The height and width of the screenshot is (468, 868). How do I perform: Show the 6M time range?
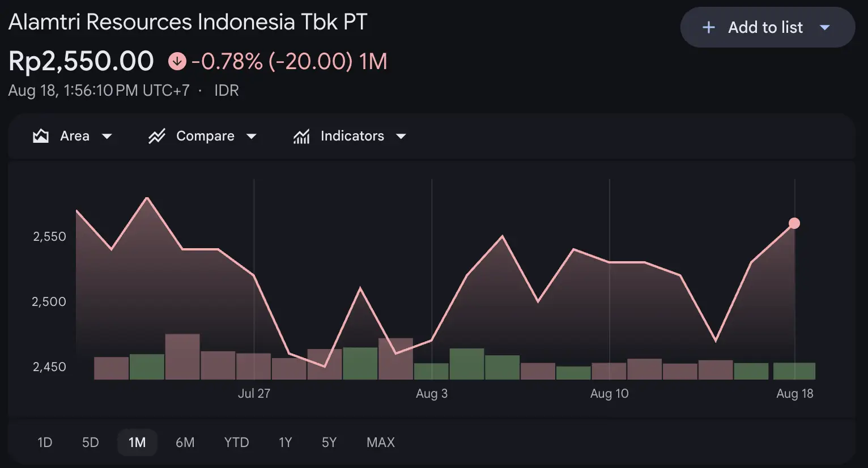pyautogui.click(x=185, y=443)
